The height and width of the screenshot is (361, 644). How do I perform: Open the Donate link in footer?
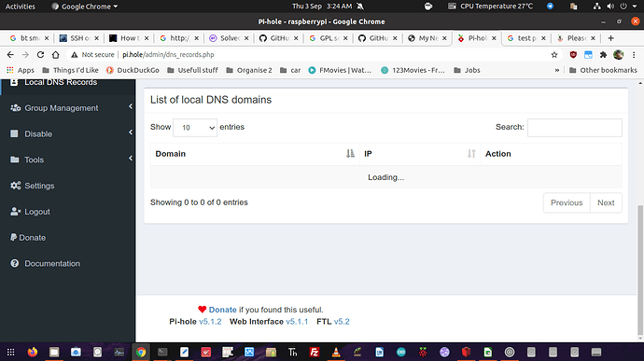(223, 310)
